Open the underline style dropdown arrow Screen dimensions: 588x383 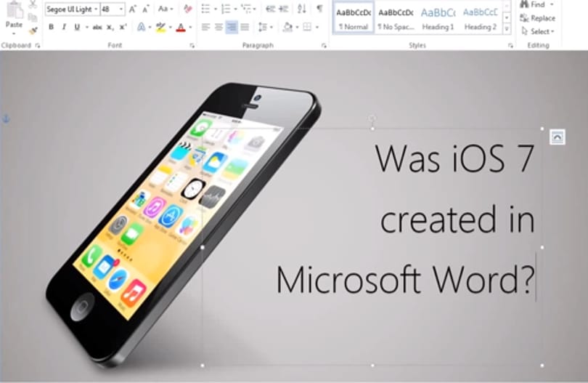point(87,27)
